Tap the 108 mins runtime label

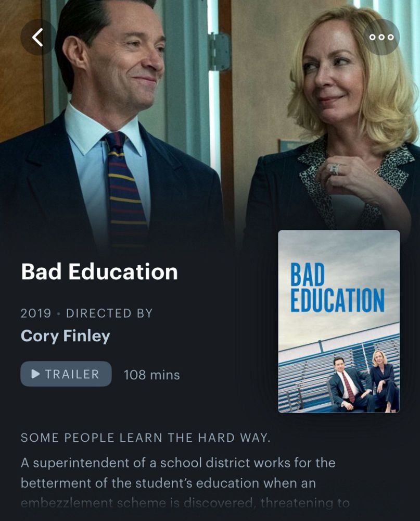tap(152, 375)
